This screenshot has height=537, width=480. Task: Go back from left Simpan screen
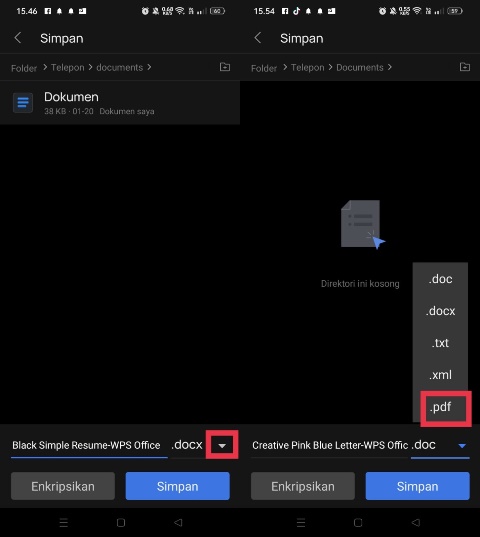coord(18,38)
